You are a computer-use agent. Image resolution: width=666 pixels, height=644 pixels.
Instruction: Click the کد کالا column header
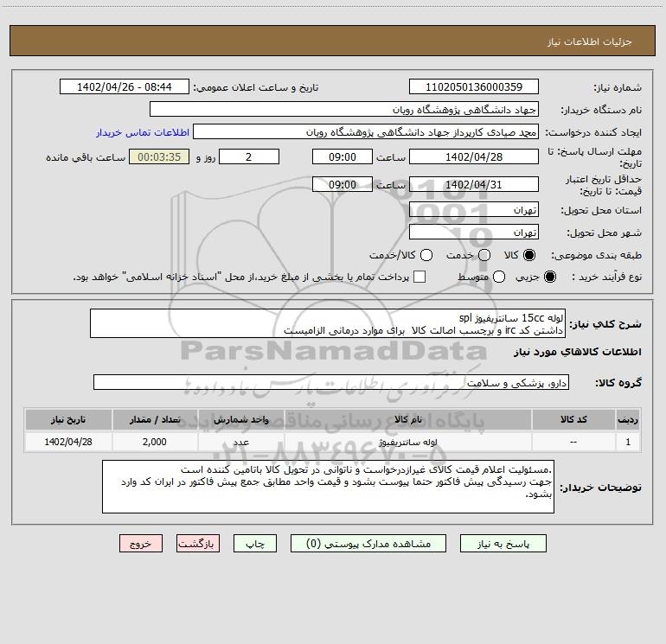[573, 419]
